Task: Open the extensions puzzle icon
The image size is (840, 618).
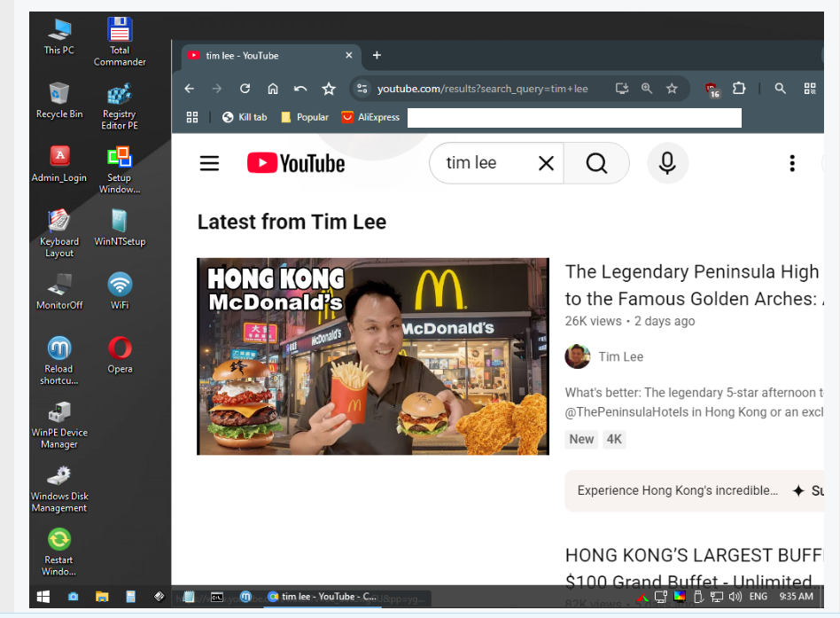Action: click(x=739, y=88)
